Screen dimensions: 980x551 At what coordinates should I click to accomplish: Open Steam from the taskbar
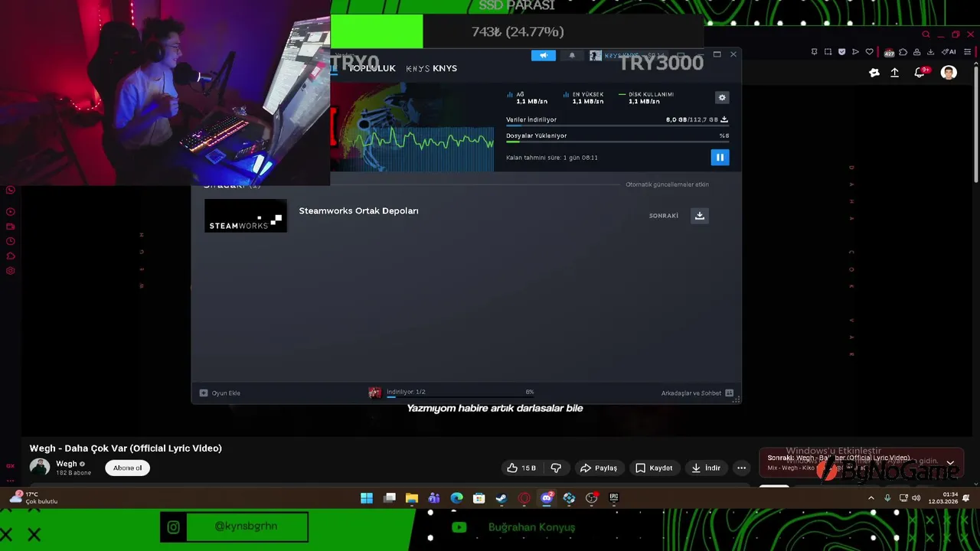click(501, 498)
